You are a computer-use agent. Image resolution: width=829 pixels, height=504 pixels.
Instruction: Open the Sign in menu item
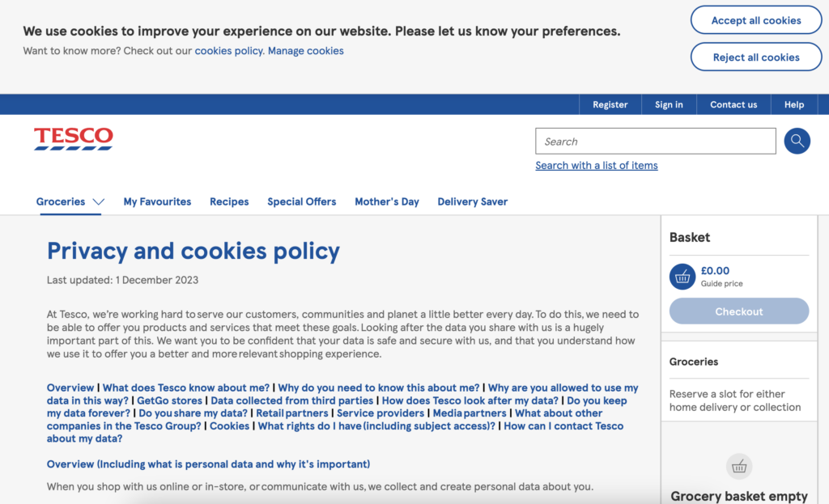[x=669, y=104]
